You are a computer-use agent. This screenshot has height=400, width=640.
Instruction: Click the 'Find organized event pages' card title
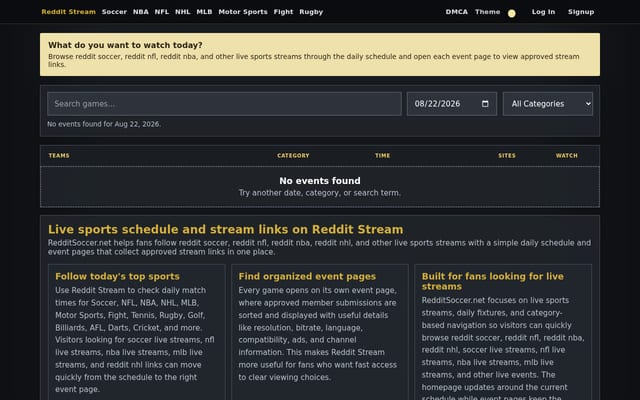307,276
